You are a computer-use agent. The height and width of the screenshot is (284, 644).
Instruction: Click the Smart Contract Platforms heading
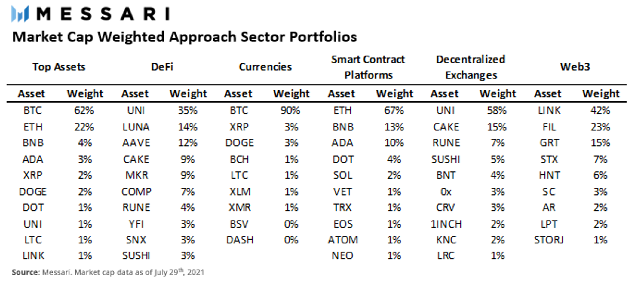click(x=368, y=67)
